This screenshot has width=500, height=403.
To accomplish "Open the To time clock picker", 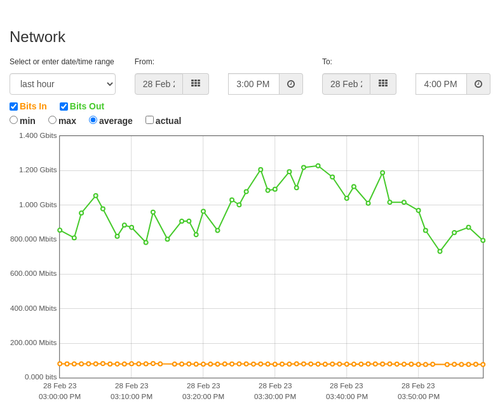I will coord(478,84).
